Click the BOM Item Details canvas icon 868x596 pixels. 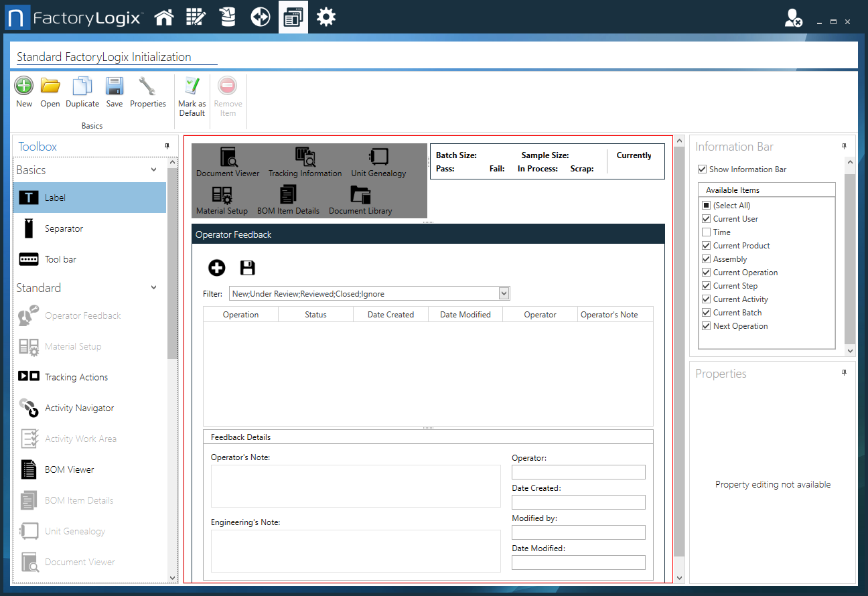(x=288, y=198)
